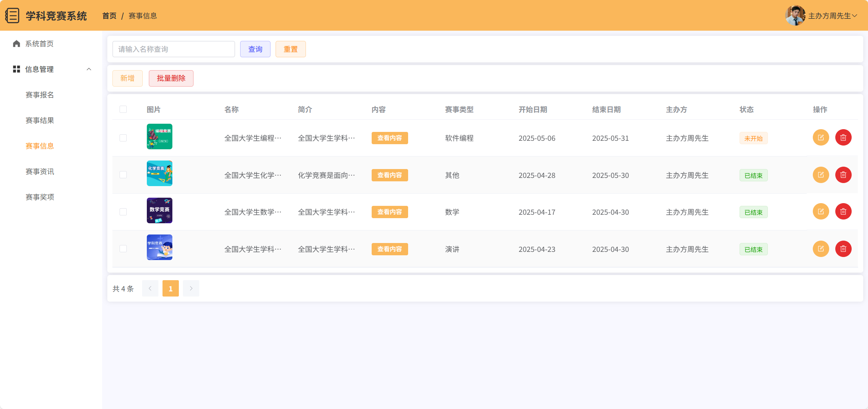Open 赛事报名 in the sidebar
This screenshot has height=409, width=868.
(x=40, y=95)
